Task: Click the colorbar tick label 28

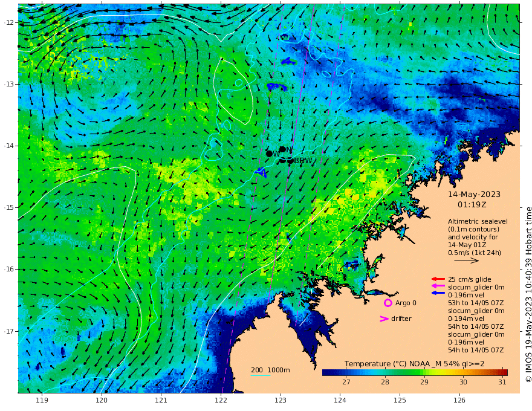Action: (x=384, y=382)
